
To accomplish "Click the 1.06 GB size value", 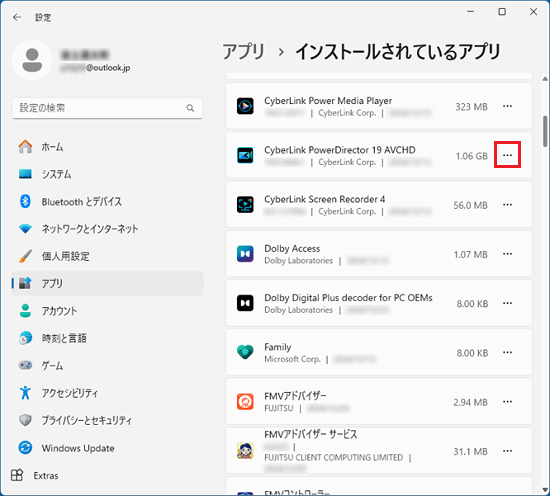I will 471,156.
